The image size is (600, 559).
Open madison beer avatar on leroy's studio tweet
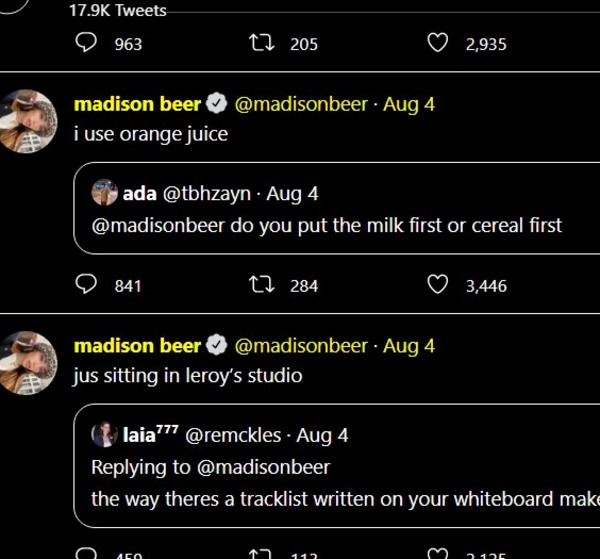pos(29,363)
